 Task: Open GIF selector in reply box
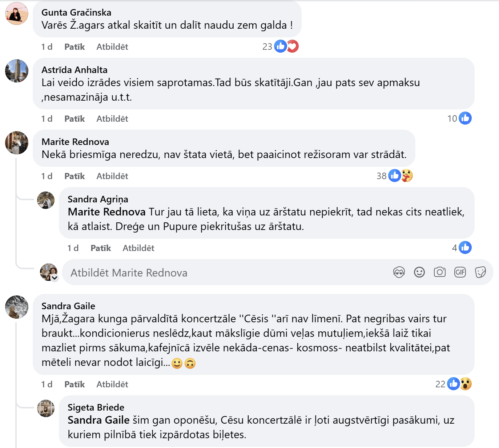point(460,272)
